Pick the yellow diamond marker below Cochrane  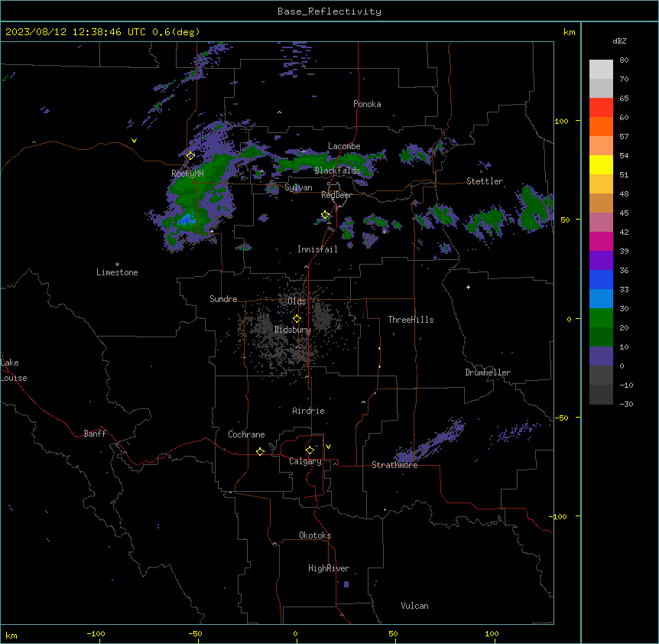pos(260,451)
